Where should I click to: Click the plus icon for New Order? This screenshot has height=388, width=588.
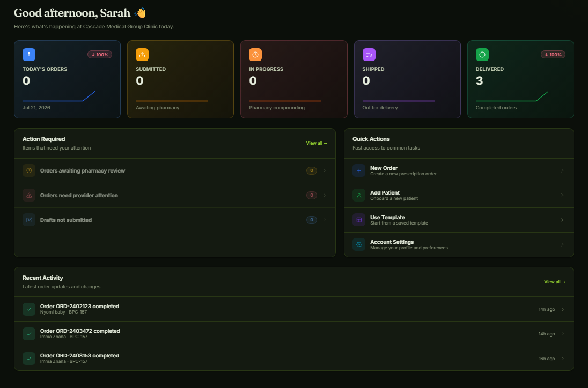point(359,170)
